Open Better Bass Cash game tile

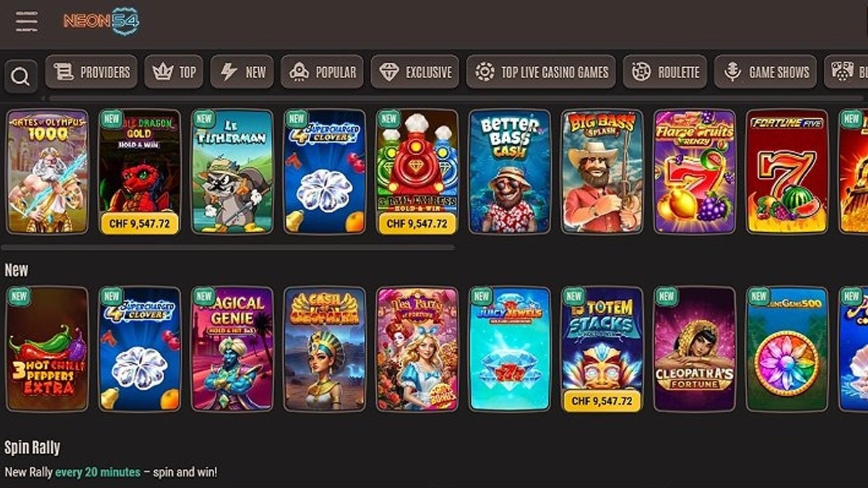point(510,171)
